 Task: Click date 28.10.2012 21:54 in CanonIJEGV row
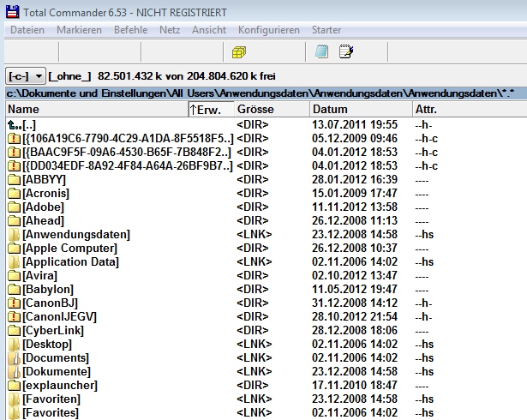[x=355, y=317]
